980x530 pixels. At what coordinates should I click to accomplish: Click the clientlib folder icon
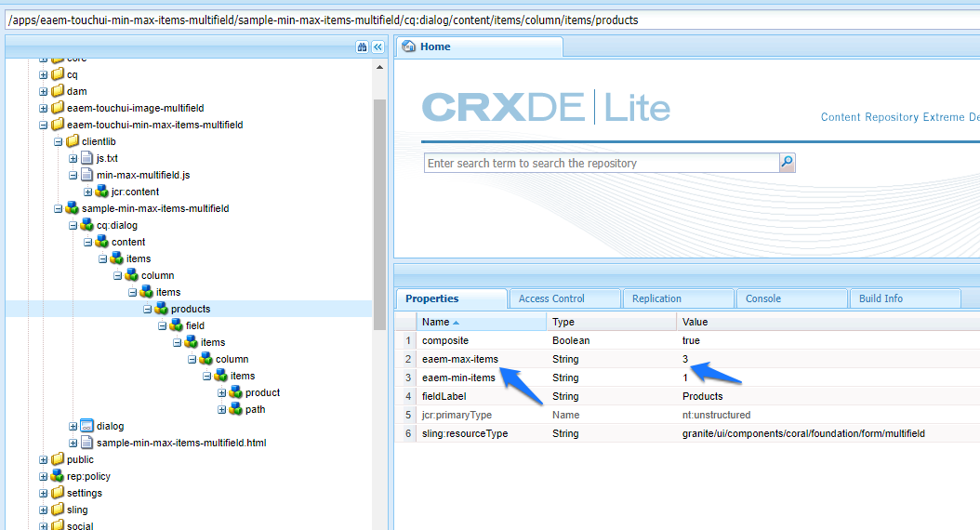click(x=73, y=141)
